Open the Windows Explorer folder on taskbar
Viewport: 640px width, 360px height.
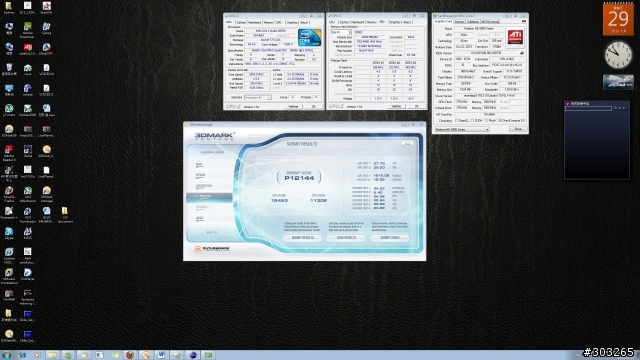click(x=52, y=355)
